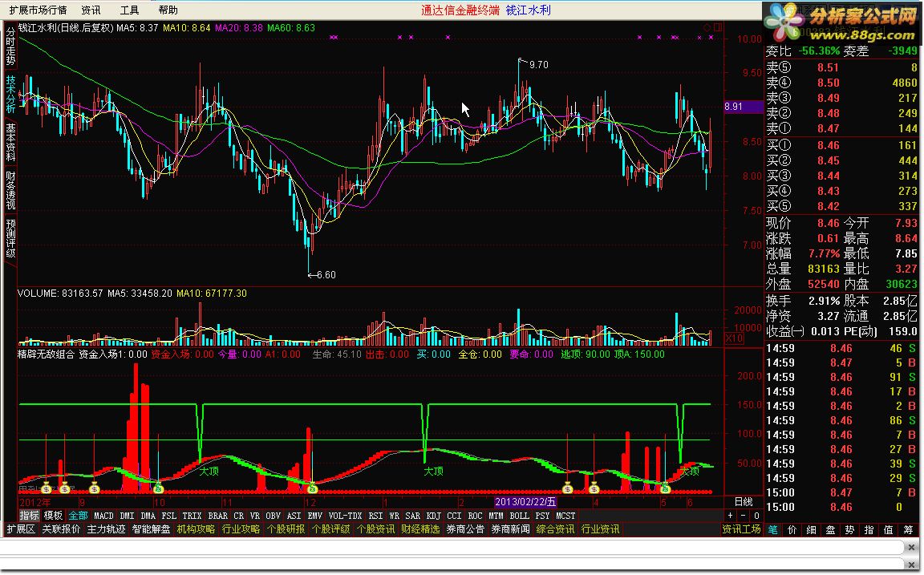Open 资讯工场
The height and width of the screenshot is (575, 924).
tap(741, 529)
